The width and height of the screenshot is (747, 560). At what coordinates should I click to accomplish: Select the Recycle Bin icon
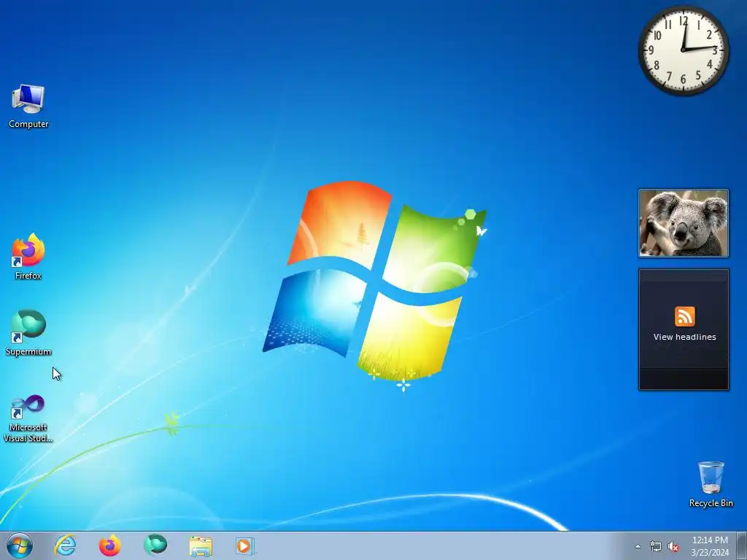click(x=711, y=484)
